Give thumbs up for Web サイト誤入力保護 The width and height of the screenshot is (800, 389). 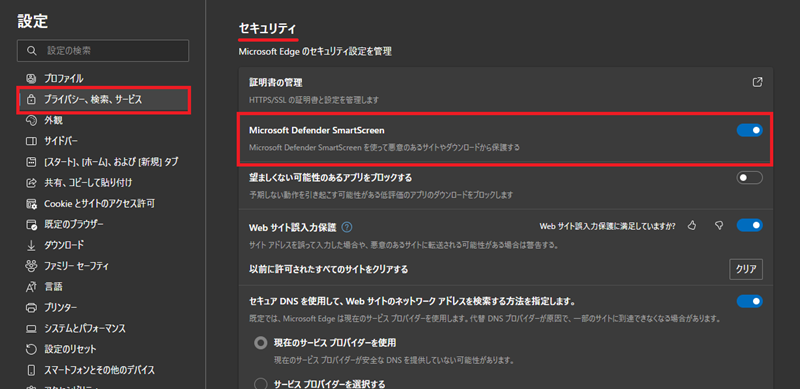coord(692,225)
